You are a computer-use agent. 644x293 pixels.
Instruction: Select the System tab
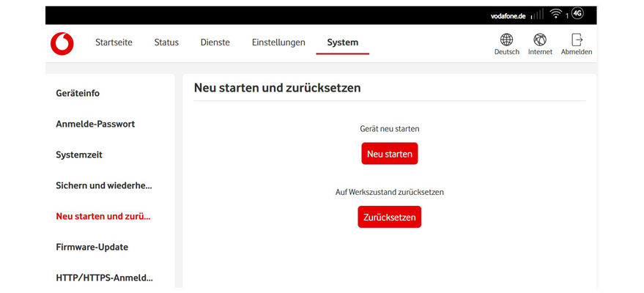coord(342,42)
